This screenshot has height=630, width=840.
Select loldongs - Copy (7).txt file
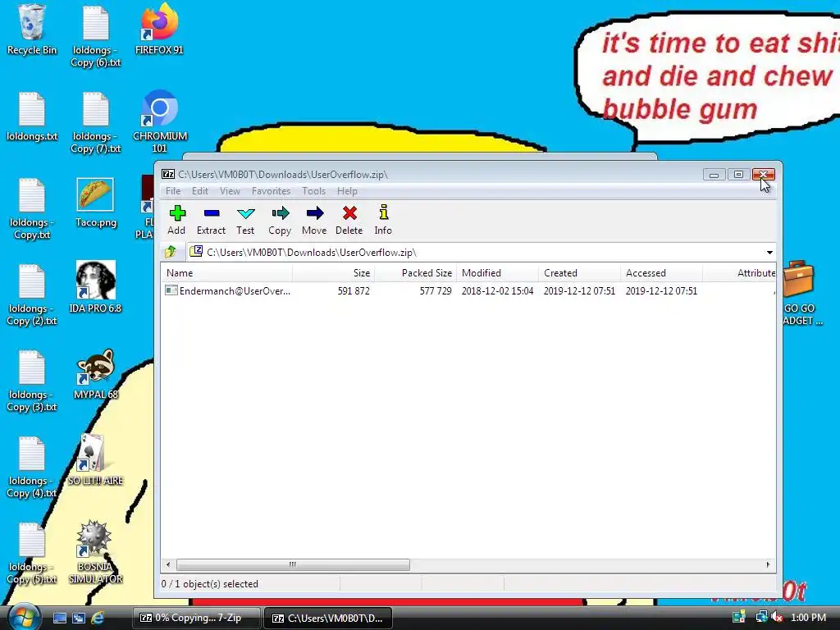[96, 122]
